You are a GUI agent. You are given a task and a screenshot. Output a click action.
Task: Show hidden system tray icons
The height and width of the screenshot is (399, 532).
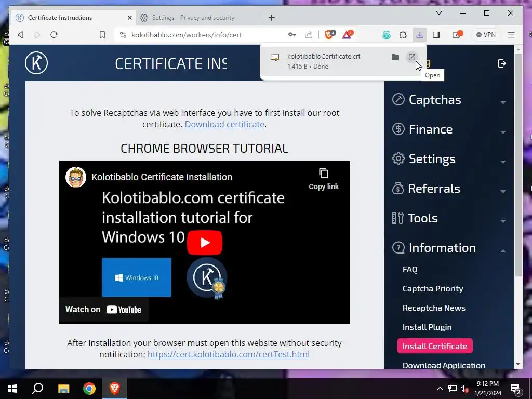tap(440, 389)
